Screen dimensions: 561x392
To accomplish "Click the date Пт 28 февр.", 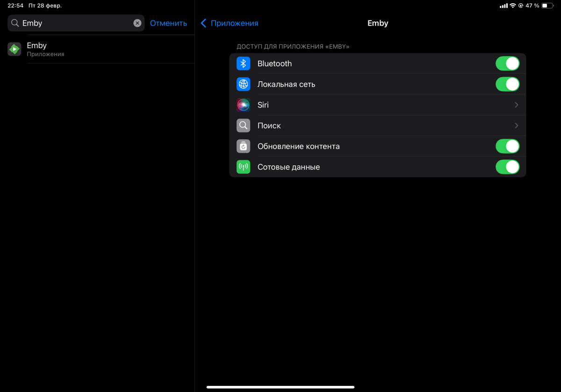I will click(x=46, y=6).
